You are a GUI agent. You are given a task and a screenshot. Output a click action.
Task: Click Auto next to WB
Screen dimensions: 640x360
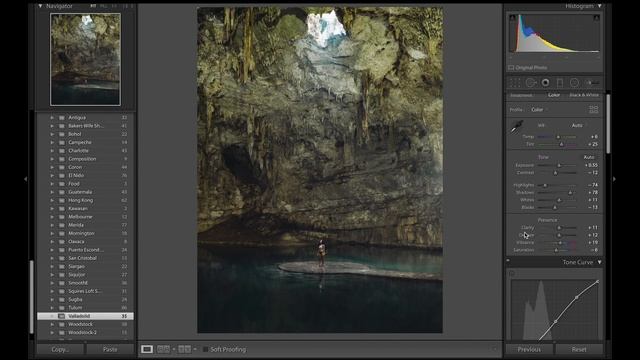(x=577, y=125)
